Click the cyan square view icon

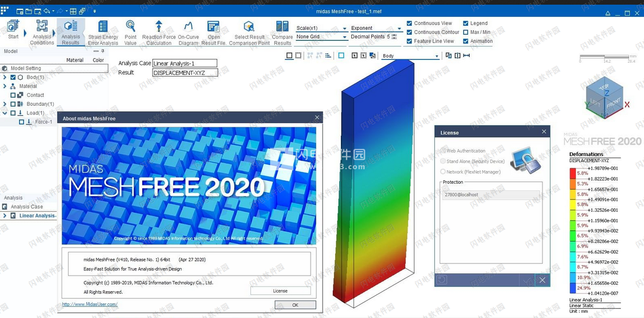tap(341, 56)
